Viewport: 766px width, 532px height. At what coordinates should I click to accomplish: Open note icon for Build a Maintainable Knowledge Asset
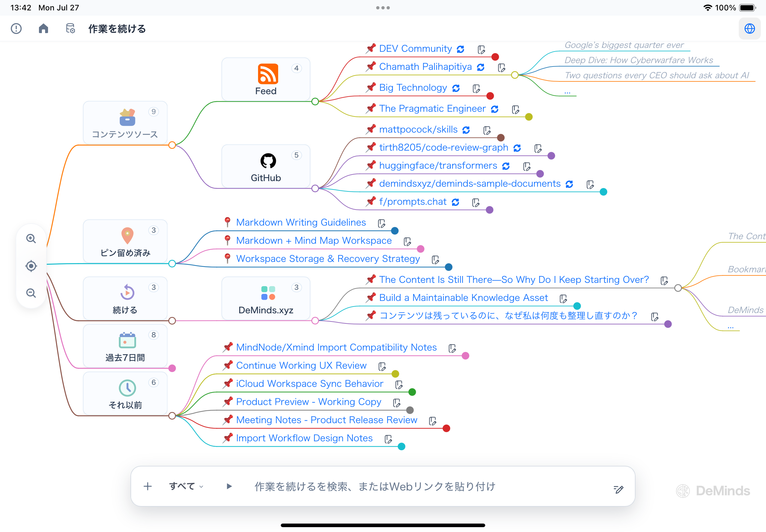563,299
